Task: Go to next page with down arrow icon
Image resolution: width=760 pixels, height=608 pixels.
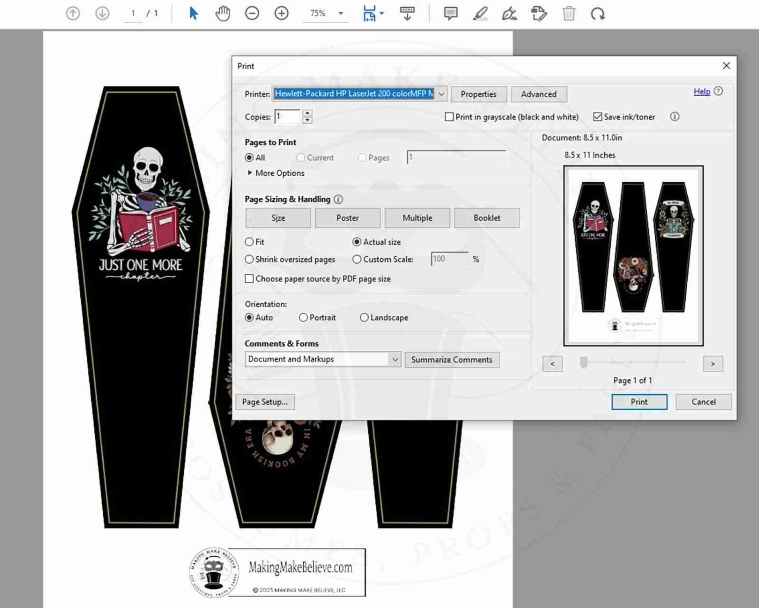Action: [102, 13]
